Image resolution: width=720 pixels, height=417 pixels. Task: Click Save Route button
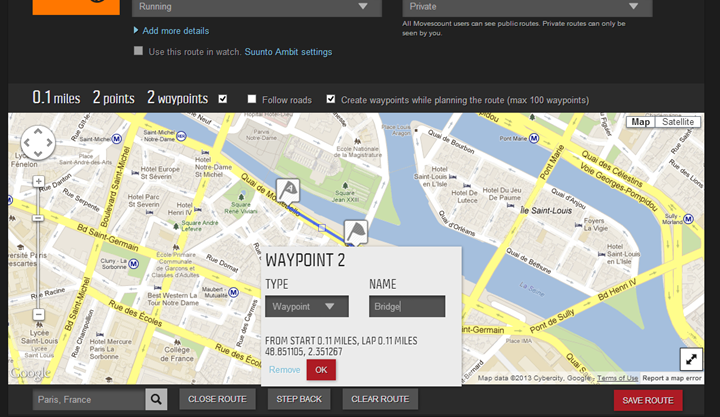point(648,400)
